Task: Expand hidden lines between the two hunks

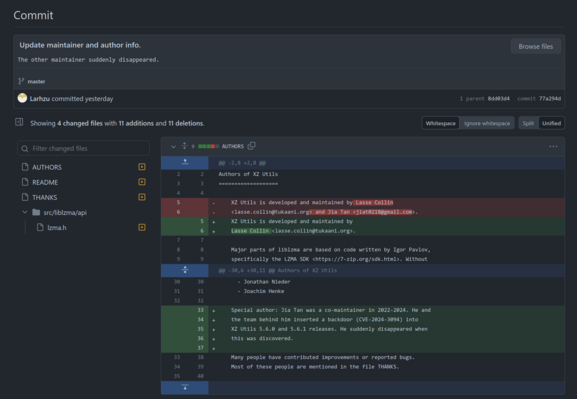Action: click(185, 270)
